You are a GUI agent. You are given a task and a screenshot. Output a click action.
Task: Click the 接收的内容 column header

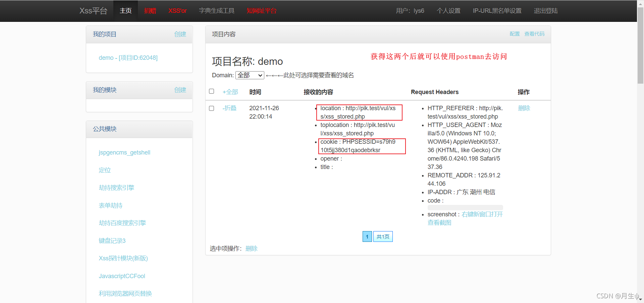tap(318, 92)
